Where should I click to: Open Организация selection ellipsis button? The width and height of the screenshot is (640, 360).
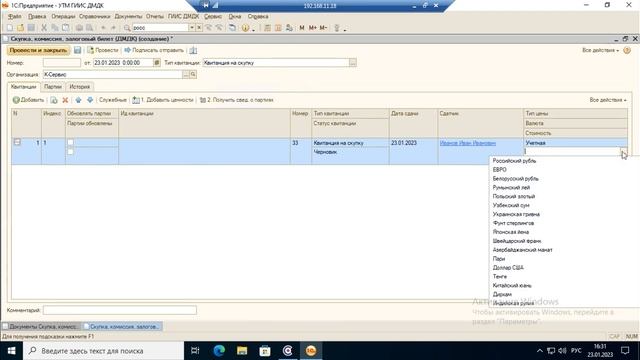[x=186, y=74]
